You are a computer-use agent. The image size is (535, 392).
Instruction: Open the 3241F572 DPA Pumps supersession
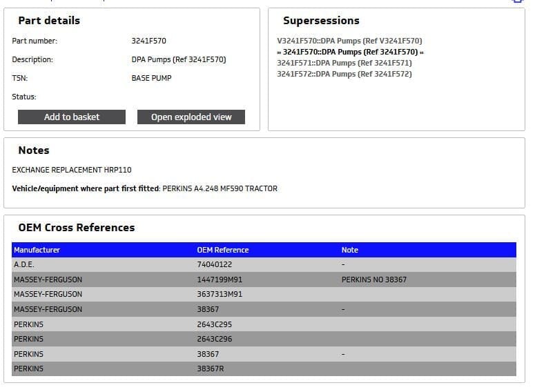[344, 74]
